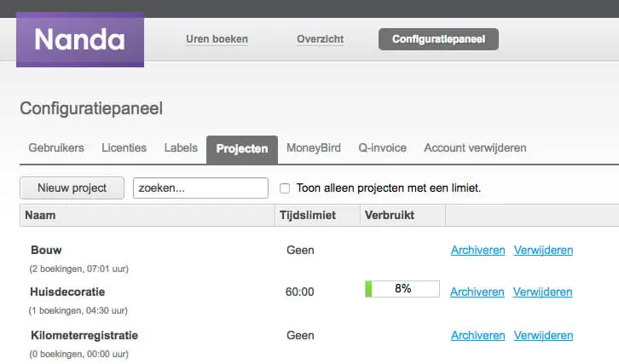Image resolution: width=619 pixels, height=364 pixels.
Task: Click the Nieuw project button
Action: pos(72,188)
